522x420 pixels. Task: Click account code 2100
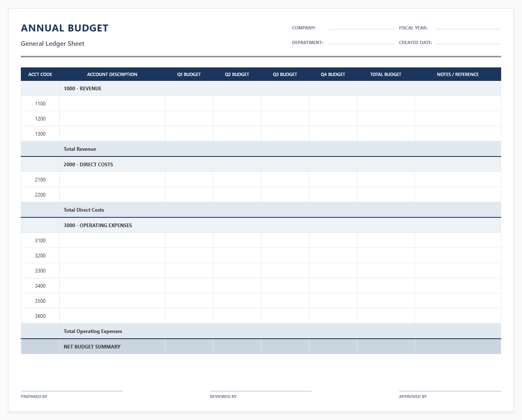coord(40,180)
